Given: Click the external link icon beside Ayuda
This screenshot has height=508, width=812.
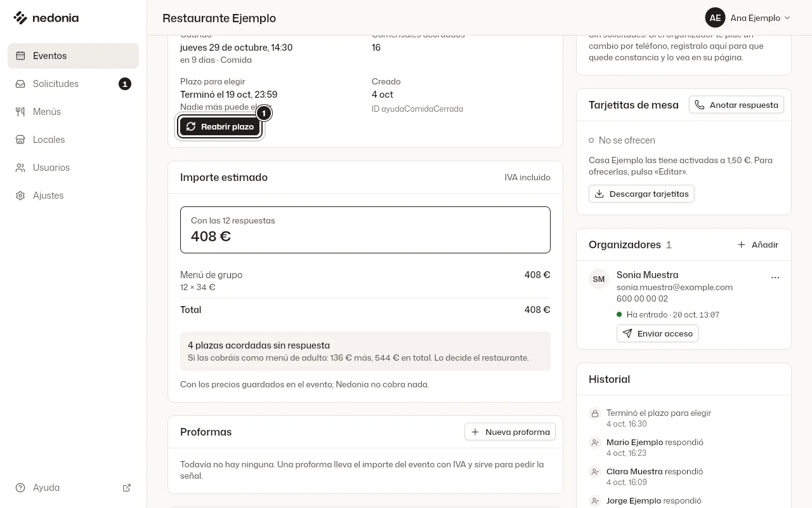Looking at the screenshot, I should pos(127,488).
